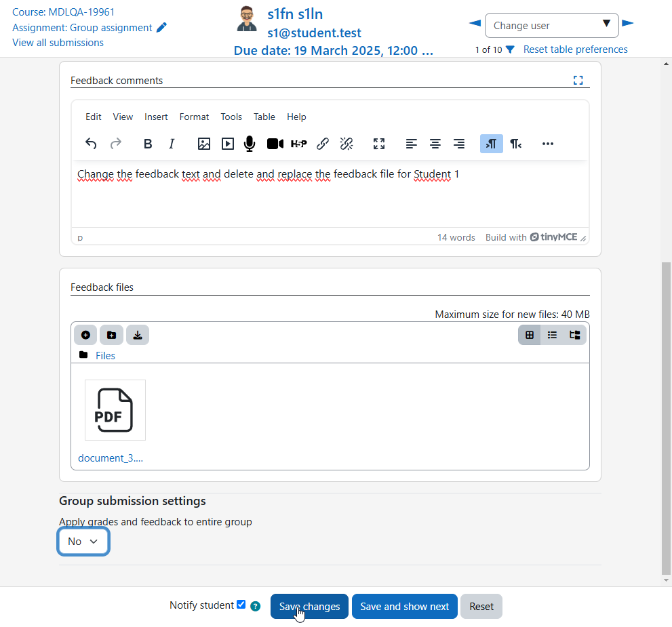
Task: Set right-to-left text direction
Action: click(515, 144)
